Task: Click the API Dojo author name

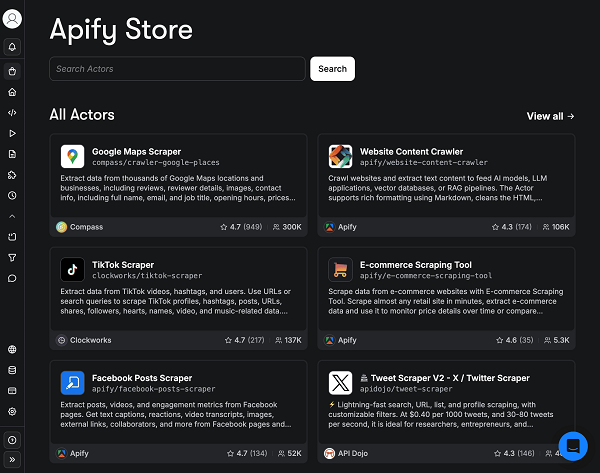Action: [353, 453]
